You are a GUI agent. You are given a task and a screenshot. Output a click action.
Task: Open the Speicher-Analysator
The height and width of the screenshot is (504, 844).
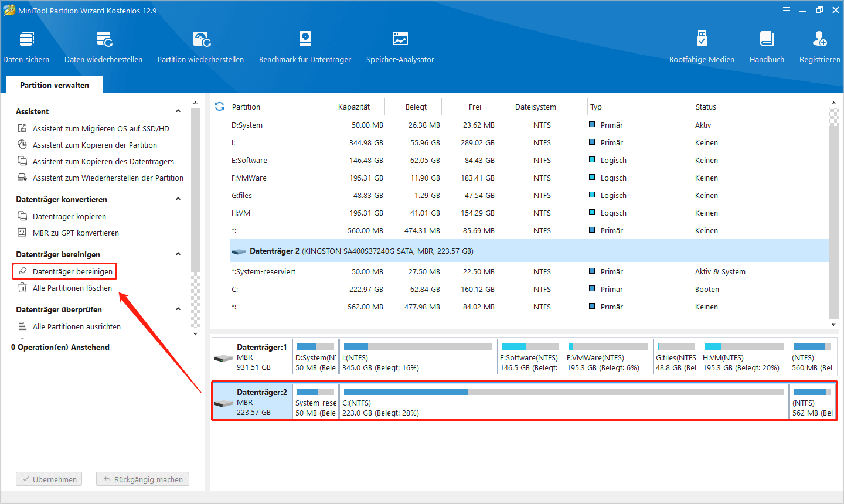pyautogui.click(x=400, y=47)
